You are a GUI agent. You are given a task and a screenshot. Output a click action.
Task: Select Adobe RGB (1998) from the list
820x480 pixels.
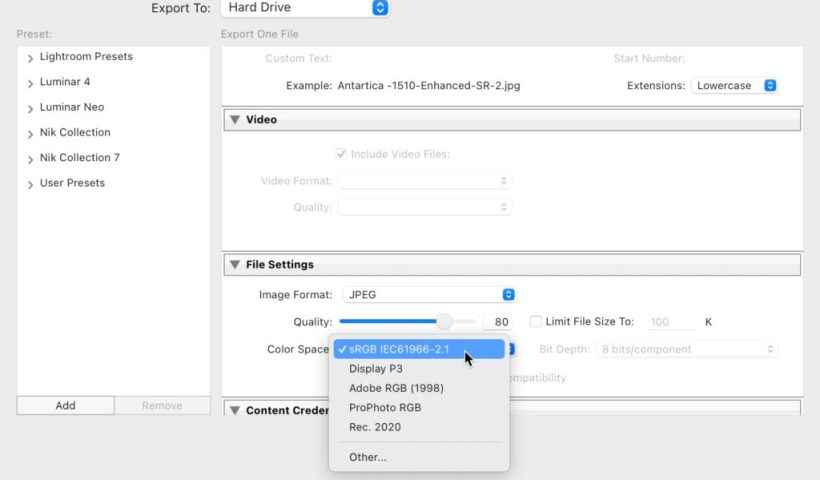(396, 388)
